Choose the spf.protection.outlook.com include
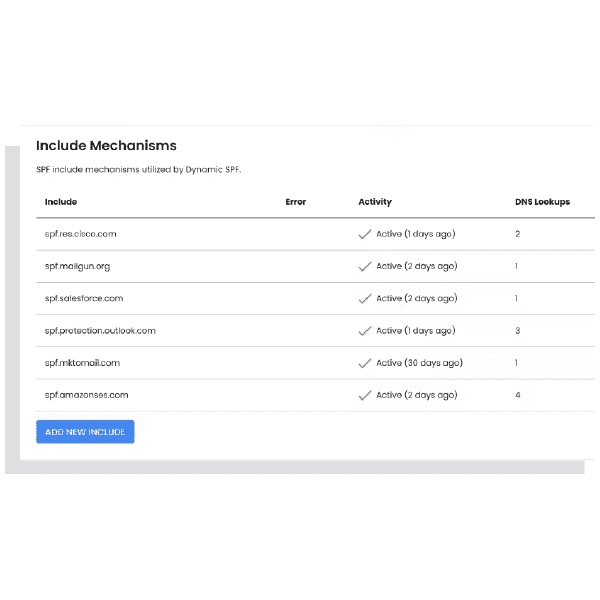Viewport: 600px width, 600px height. click(100, 330)
